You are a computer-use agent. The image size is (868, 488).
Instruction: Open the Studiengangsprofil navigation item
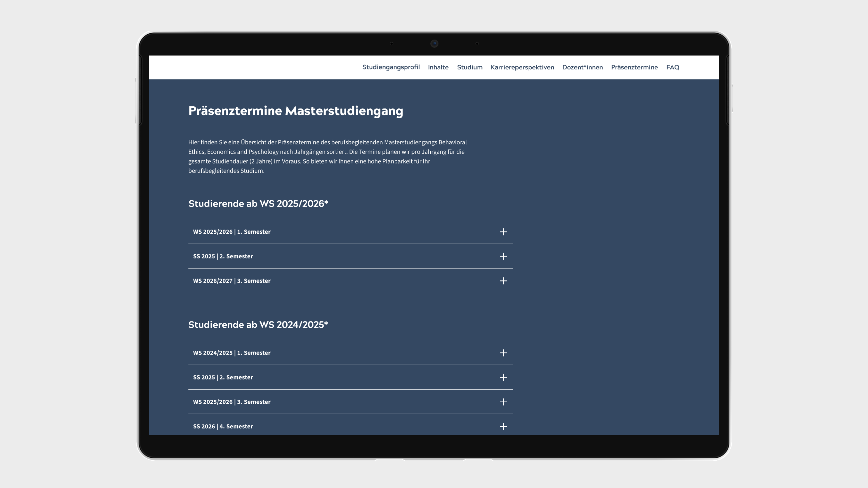click(391, 67)
